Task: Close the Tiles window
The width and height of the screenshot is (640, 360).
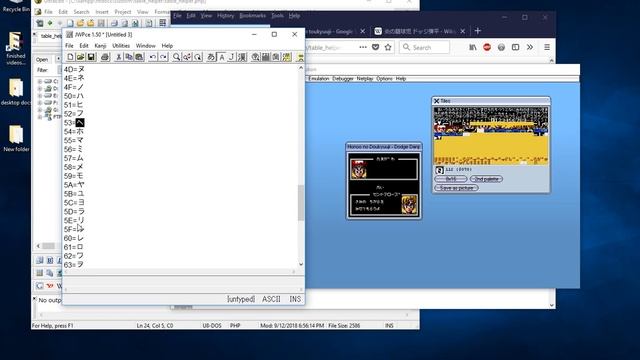Action: (x=436, y=101)
